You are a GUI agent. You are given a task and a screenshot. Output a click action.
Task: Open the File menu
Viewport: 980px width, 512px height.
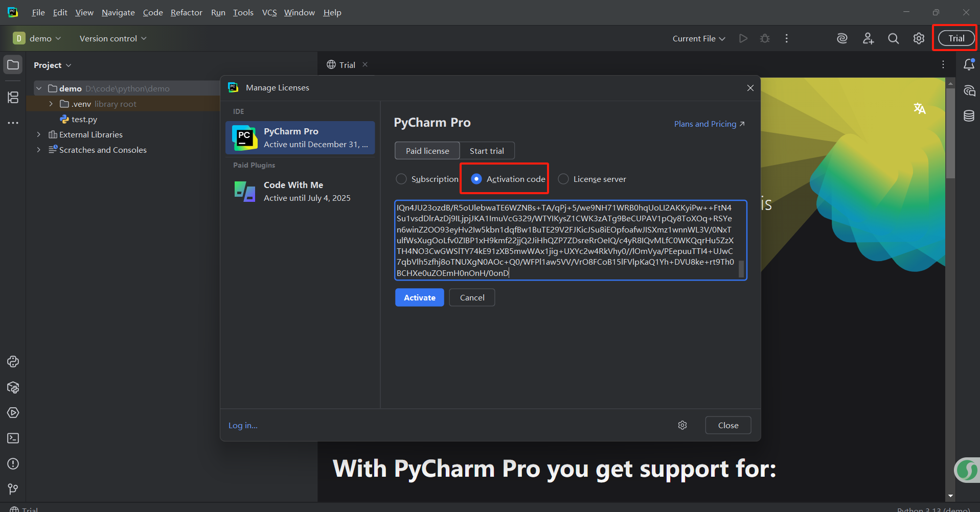(x=38, y=12)
